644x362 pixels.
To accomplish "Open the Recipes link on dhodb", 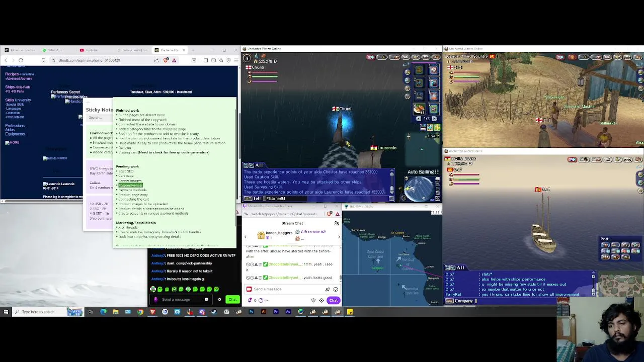I will (12, 74).
